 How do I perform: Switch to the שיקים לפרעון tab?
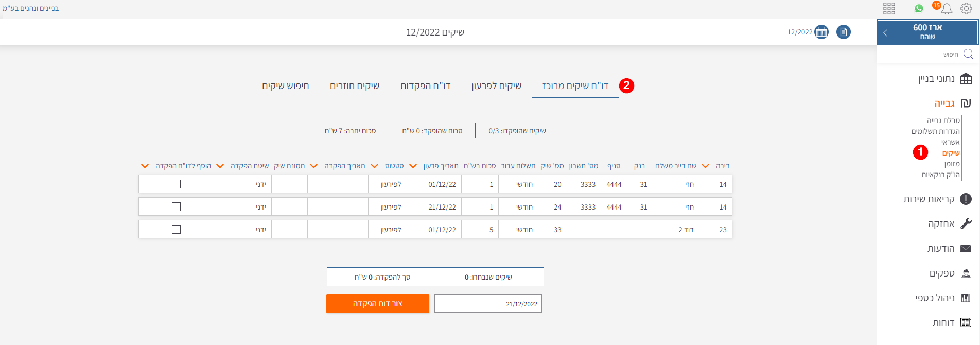coord(496,86)
